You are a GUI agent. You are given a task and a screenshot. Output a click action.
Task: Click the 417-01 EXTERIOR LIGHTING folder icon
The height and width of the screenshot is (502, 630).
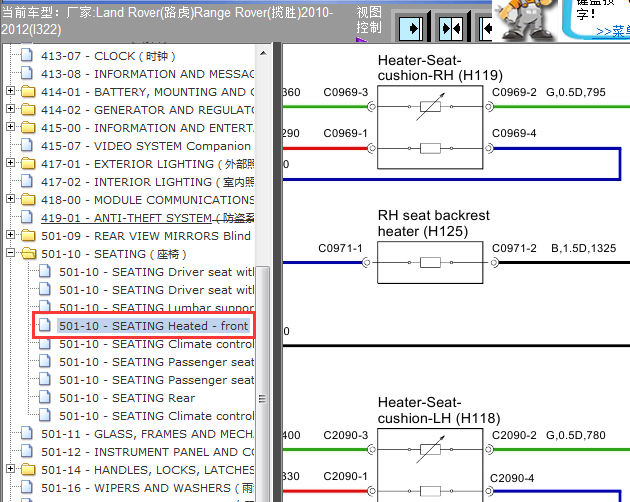28,164
